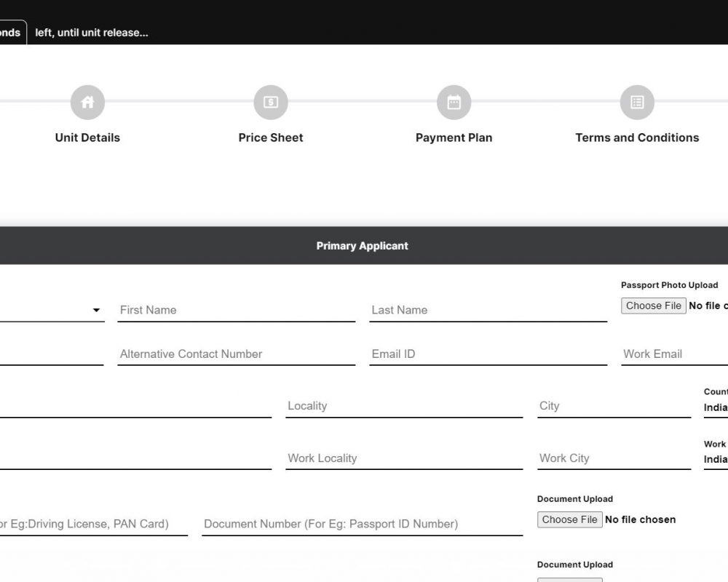Focus the Last Name field
Image resolution: width=728 pixels, height=582 pixels.
tap(488, 310)
